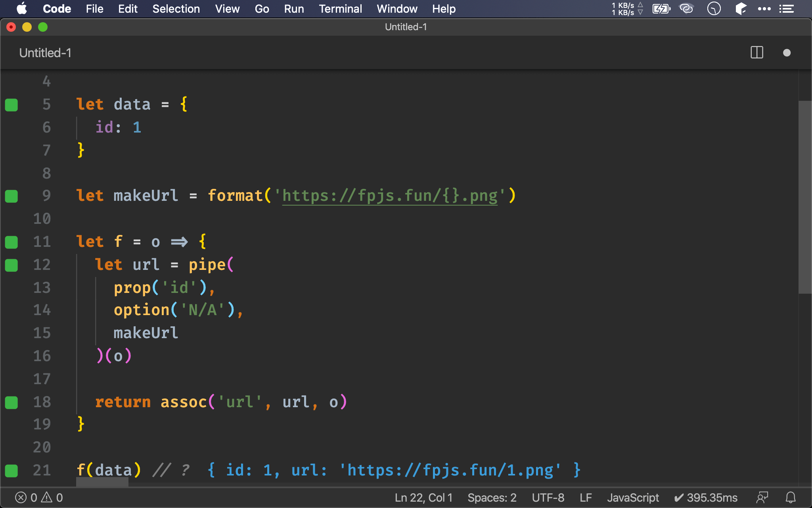The height and width of the screenshot is (508, 812).
Task: Click makeUrl on line 15
Action: click(x=146, y=333)
